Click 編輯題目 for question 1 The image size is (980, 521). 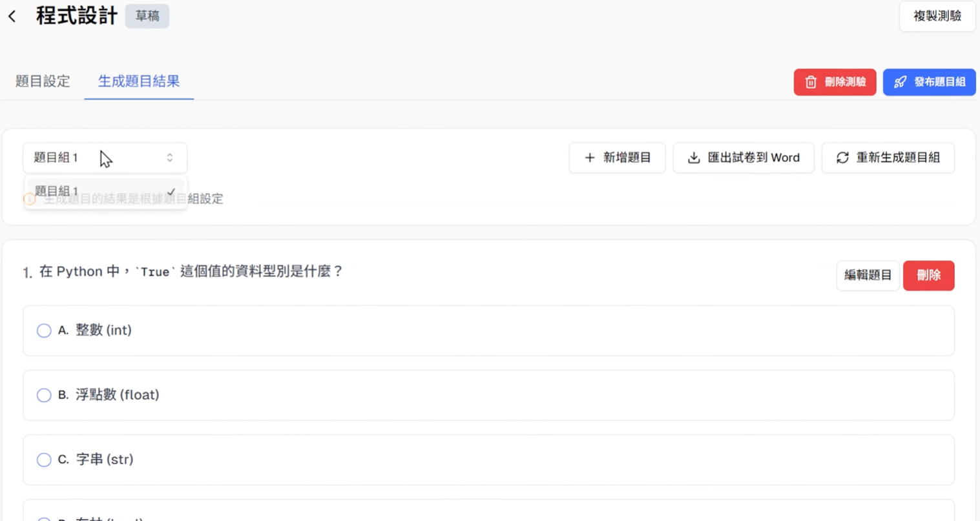pos(868,276)
